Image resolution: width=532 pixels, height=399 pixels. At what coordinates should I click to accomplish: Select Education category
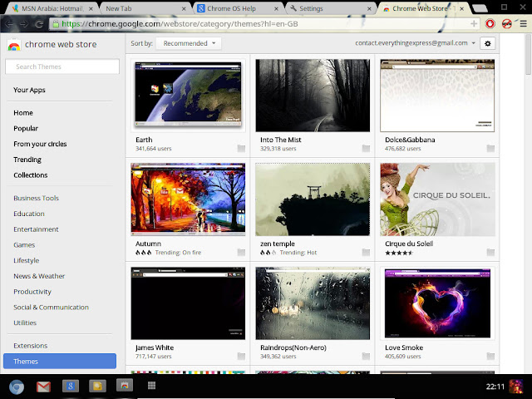tap(29, 214)
